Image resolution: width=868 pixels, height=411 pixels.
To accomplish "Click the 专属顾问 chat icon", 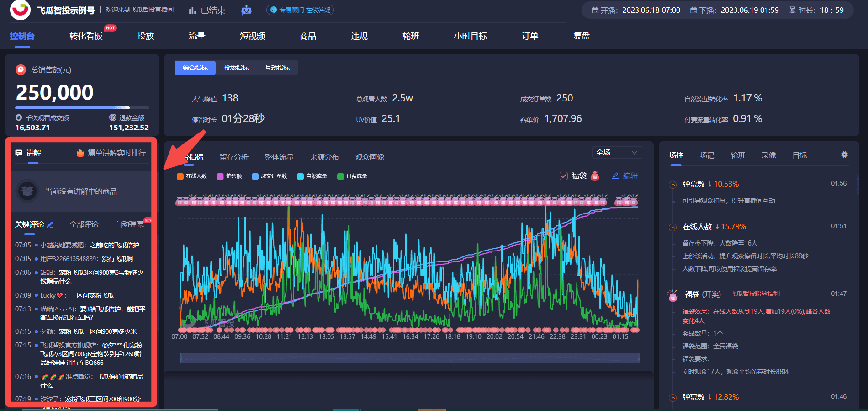I will 274,10.
